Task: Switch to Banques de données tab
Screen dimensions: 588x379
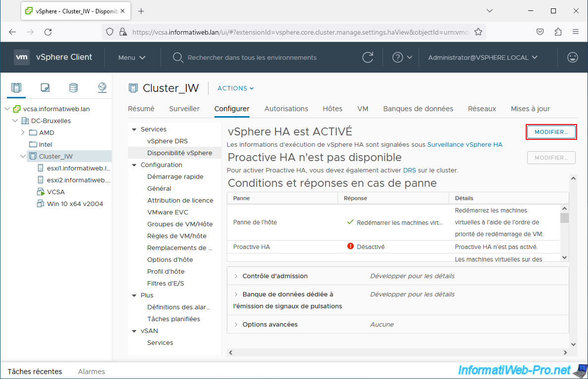Action: pos(418,109)
